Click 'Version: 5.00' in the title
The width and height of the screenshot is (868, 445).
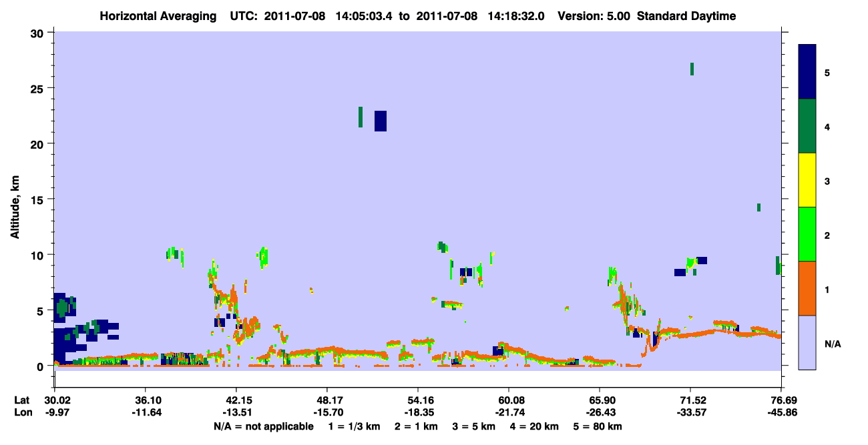coord(595,16)
